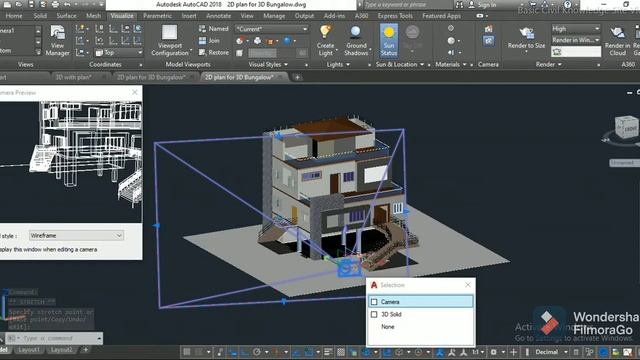Click the render output file field icon
Image resolution: width=640 pixels, height=360 pixels.
(x=557, y=52)
